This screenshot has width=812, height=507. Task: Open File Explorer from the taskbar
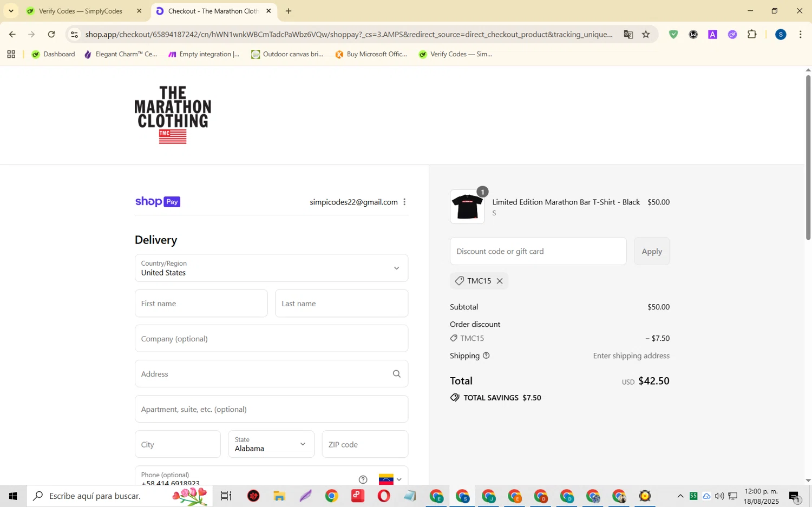point(279,496)
